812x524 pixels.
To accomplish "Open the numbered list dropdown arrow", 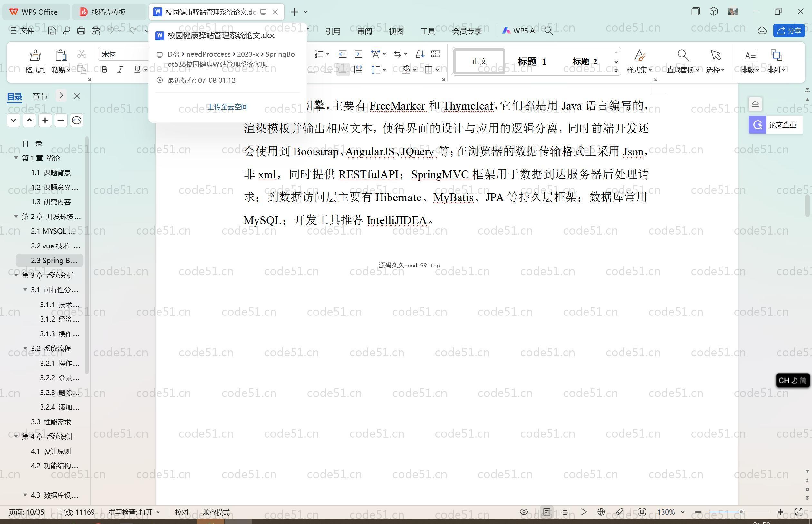I will (328, 54).
